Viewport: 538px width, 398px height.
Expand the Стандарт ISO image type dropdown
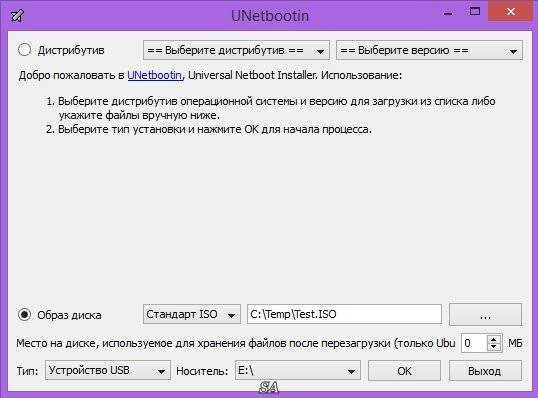point(191,314)
